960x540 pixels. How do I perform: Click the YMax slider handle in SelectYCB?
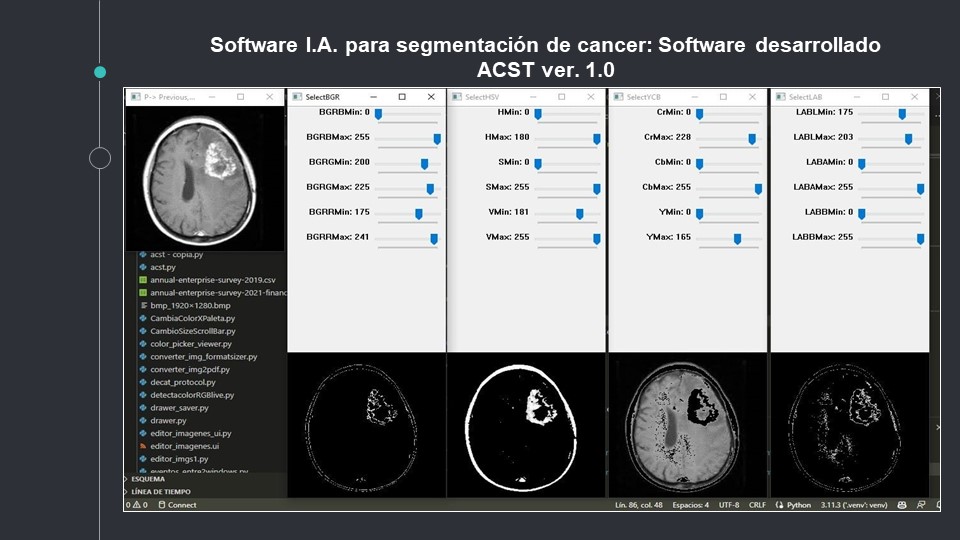pyautogui.click(x=737, y=239)
